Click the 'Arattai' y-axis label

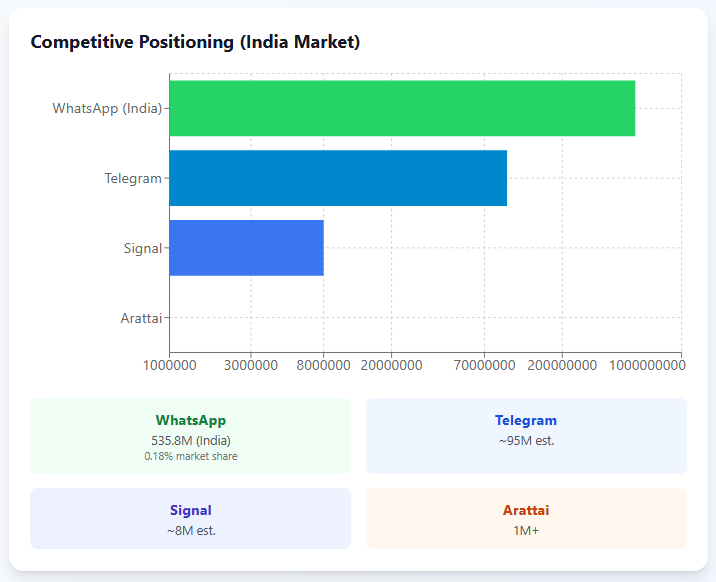pos(141,318)
